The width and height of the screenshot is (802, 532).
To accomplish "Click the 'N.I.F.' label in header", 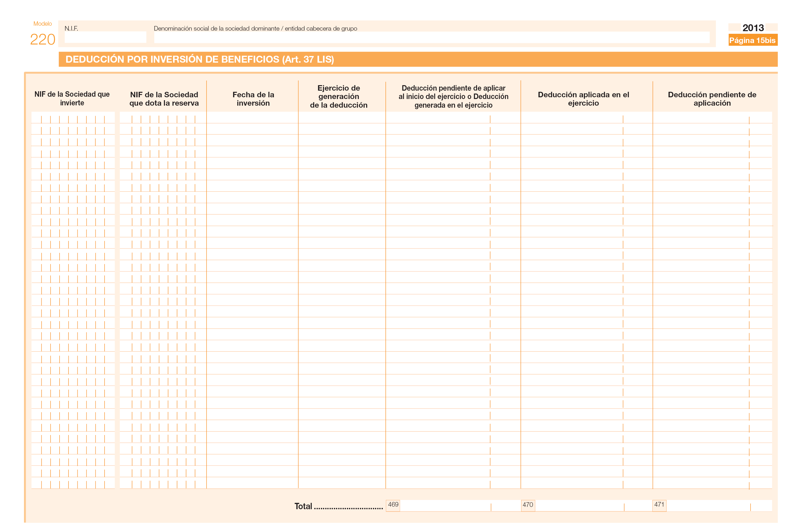I will point(71,29).
